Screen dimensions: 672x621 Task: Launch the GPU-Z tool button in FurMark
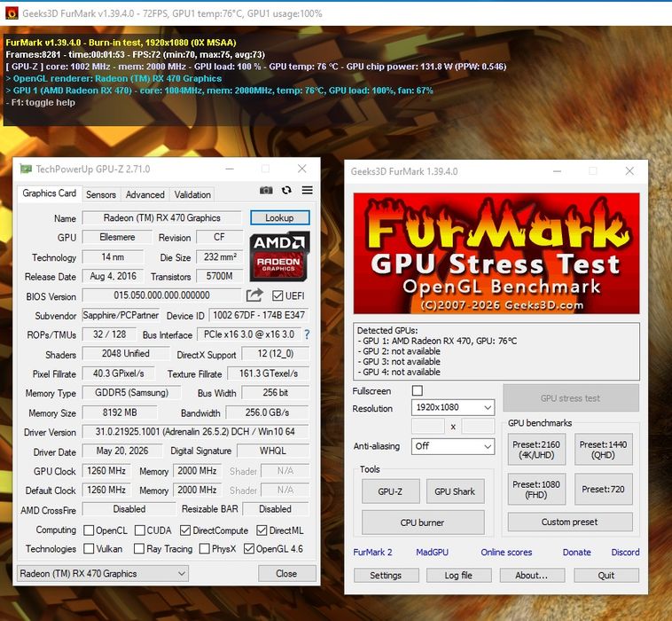[390, 491]
